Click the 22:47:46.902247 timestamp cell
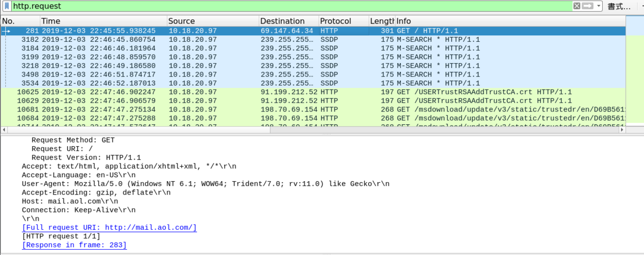 [98, 92]
